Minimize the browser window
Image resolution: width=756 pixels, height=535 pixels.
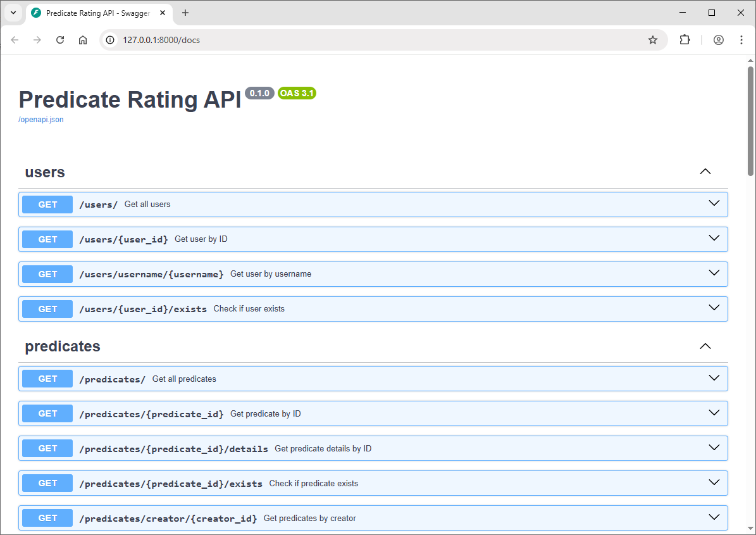pyautogui.click(x=682, y=13)
